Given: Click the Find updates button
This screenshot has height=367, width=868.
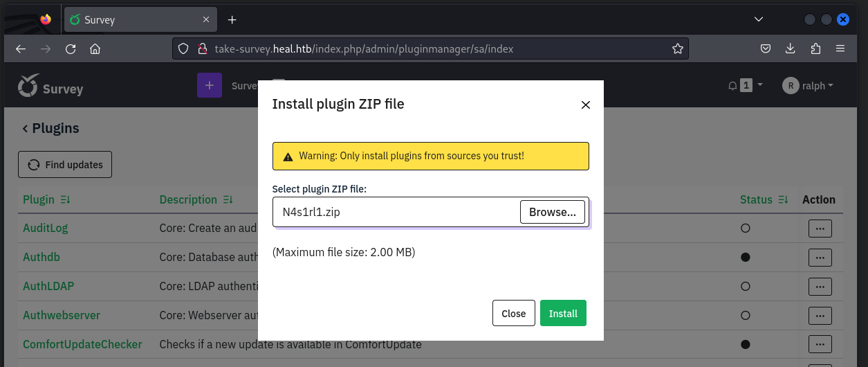Looking at the screenshot, I should pos(65,165).
